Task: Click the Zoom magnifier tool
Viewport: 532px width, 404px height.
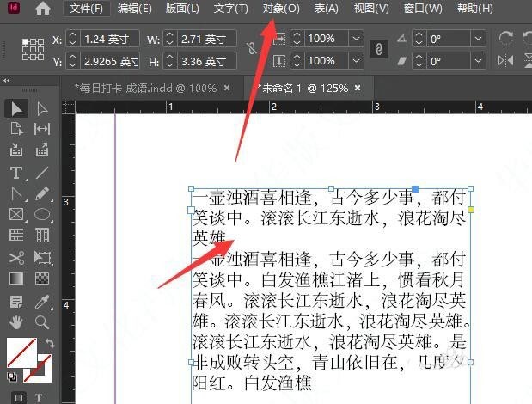Action: [x=41, y=321]
